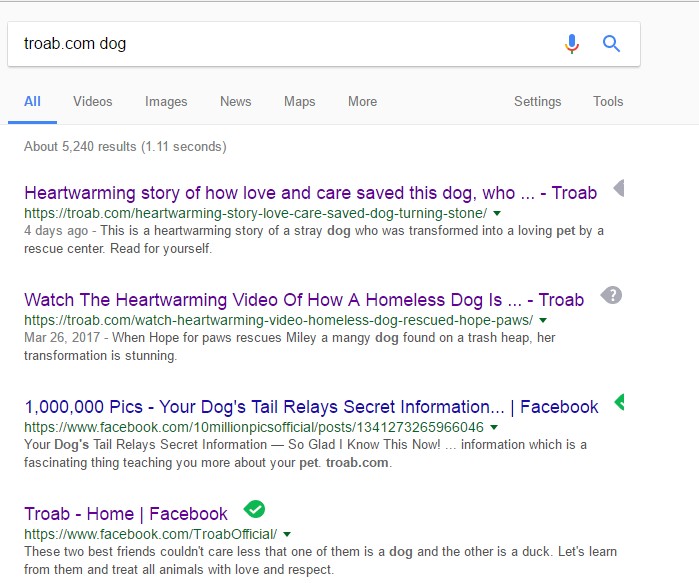Image resolution: width=699 pixels, height=583 pixels.
Task: Click the green checkmark badge beside Troab - Home
Action: (x=255, y=509)
